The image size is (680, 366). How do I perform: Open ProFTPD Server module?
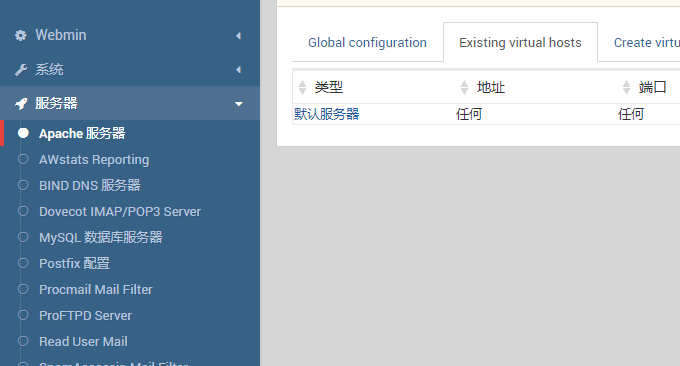(85, 316)
